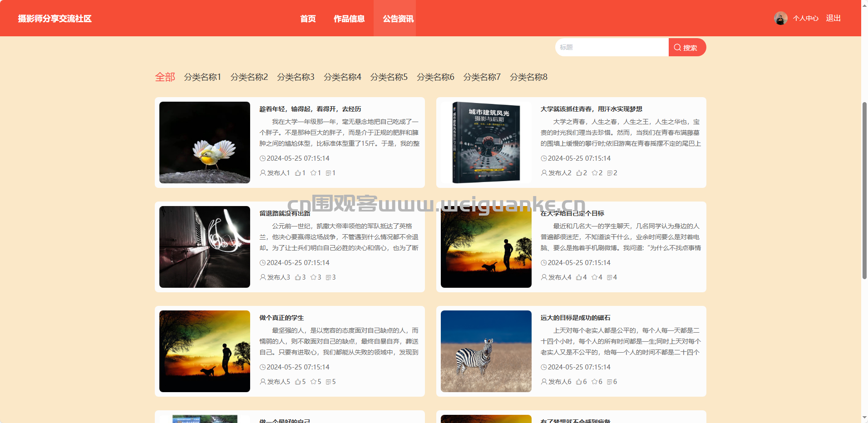Open article 大学就该抓住青春，用汗水实现梦想
The height and width of the screenshot is (423, 868).
(x=592, y=109)
